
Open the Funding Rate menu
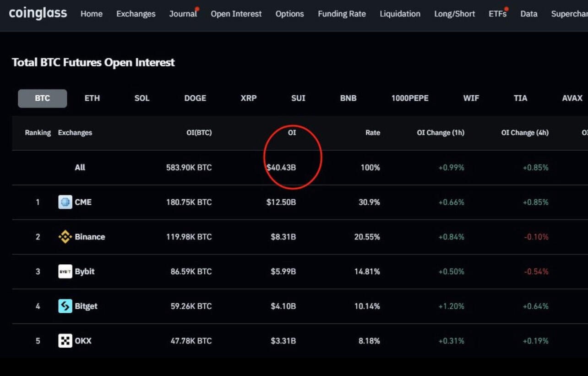[x=342, y=14]
